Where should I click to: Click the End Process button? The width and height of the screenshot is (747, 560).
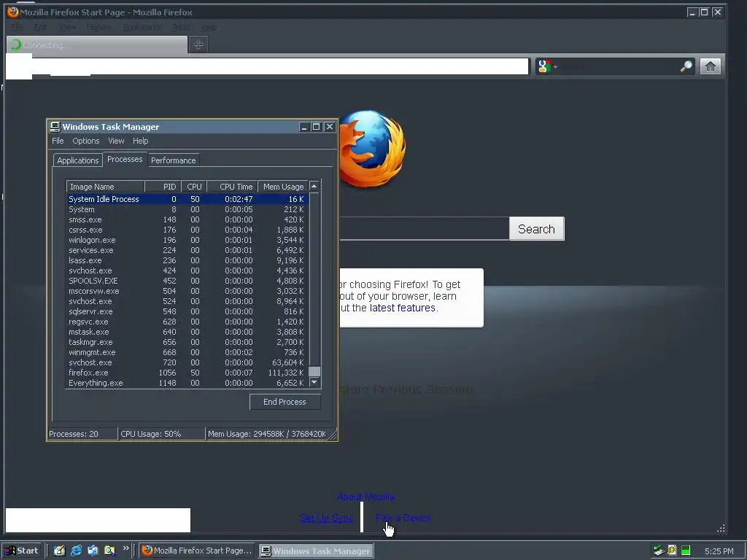[x=285, y=402]
